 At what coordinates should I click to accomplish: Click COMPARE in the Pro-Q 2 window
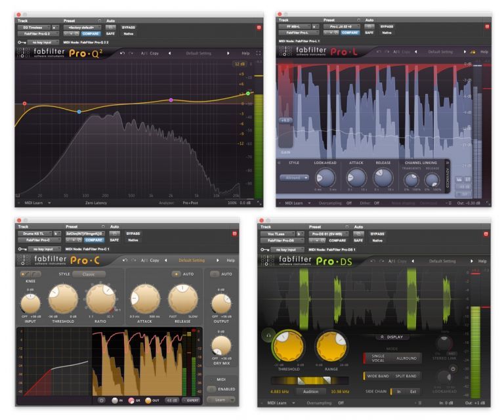click(x=91, y=33)
